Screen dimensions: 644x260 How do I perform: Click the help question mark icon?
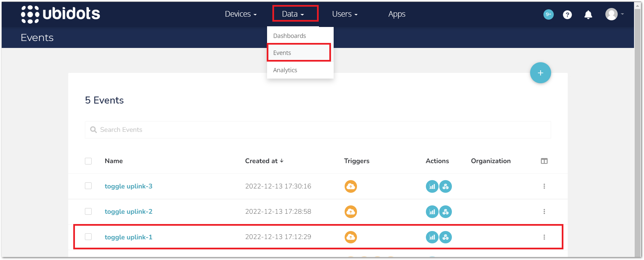[x=567, y=15]
